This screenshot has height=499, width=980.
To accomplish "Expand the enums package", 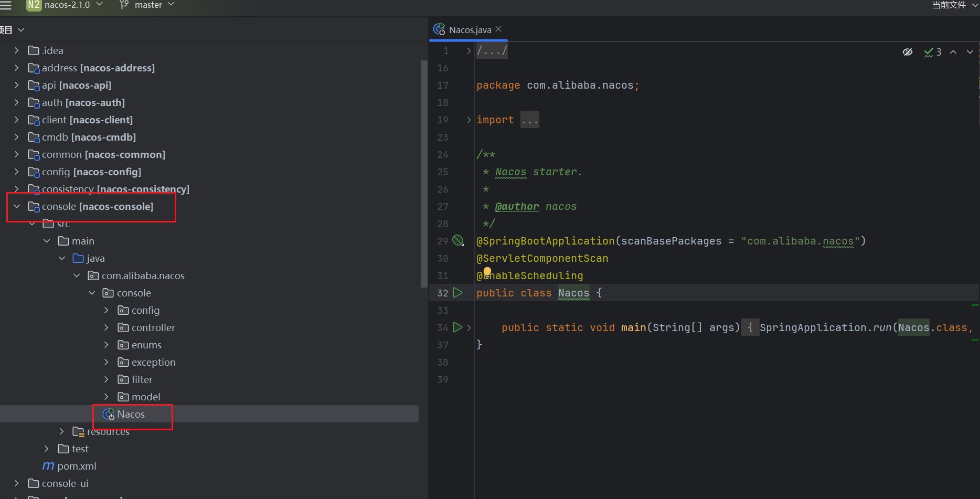I will click(x=106, y=345).
